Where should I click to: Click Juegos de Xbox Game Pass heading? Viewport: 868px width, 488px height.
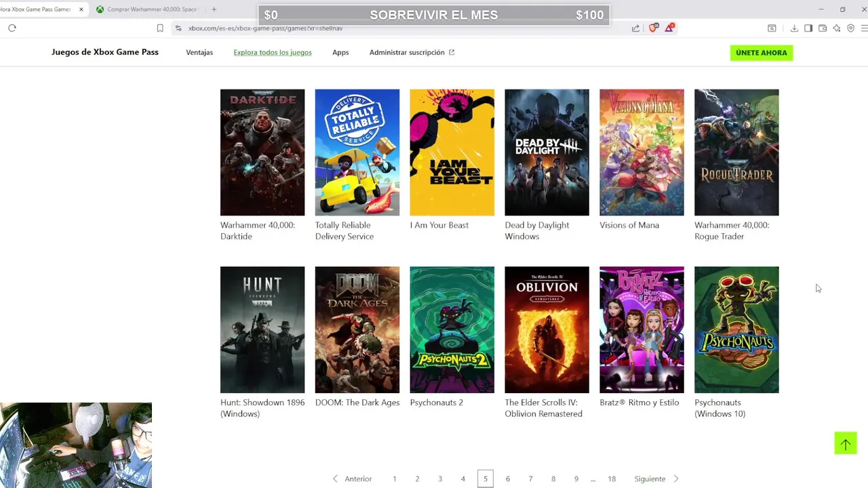click(x=105, y=52)
